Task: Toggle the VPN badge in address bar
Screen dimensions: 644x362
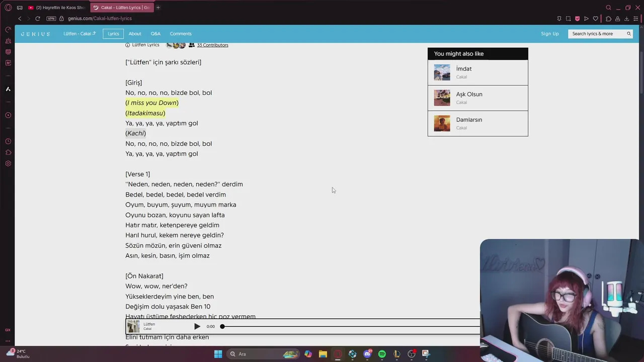Action: (51, 19)
